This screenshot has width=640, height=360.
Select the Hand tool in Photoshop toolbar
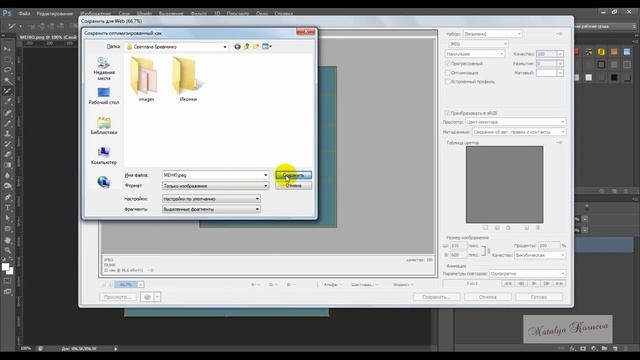click(7, 240)
